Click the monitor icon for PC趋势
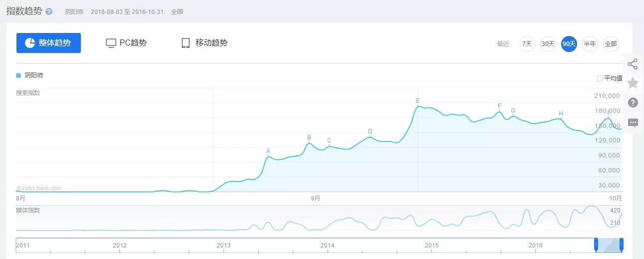 coord(111,43)
